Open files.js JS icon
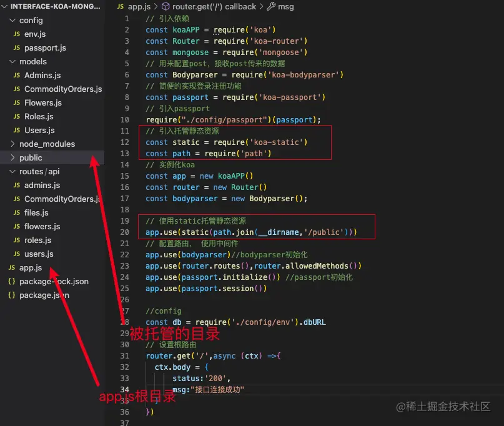 click(17, 213)
